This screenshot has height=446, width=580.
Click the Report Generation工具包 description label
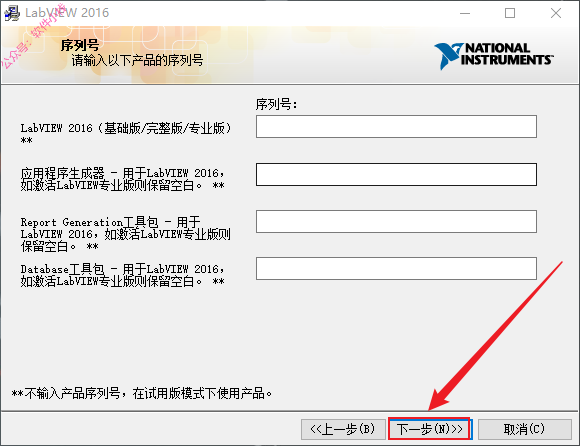pyautogui.click(x=125, y=234)
